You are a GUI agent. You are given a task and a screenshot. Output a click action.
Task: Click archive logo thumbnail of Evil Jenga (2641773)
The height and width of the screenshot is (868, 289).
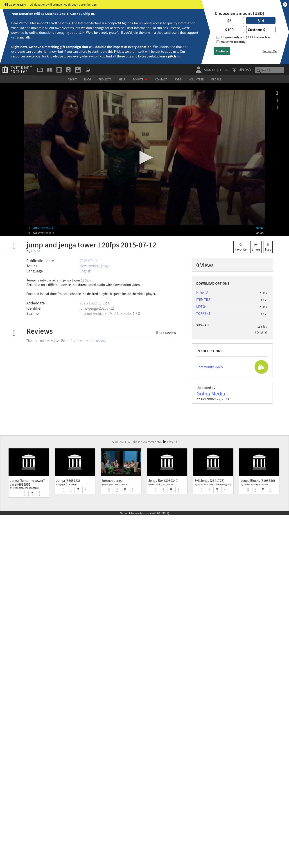click(x=213, y=462)
